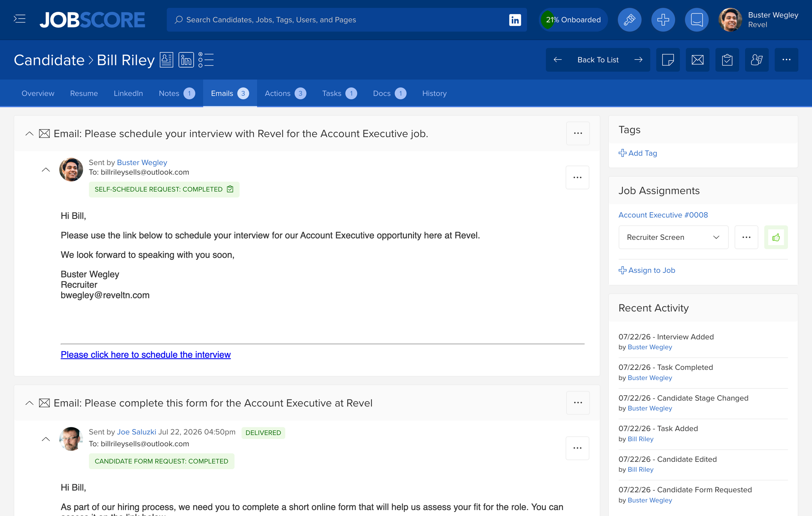Click Self-Schedule Request: Completed badge

[x=164, y=189]
